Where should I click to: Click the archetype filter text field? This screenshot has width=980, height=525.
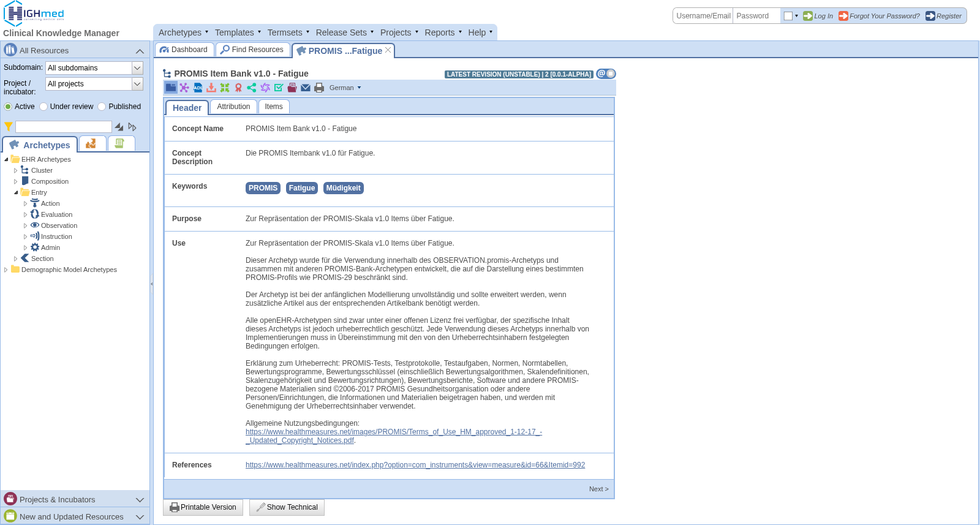click(64, 127)
